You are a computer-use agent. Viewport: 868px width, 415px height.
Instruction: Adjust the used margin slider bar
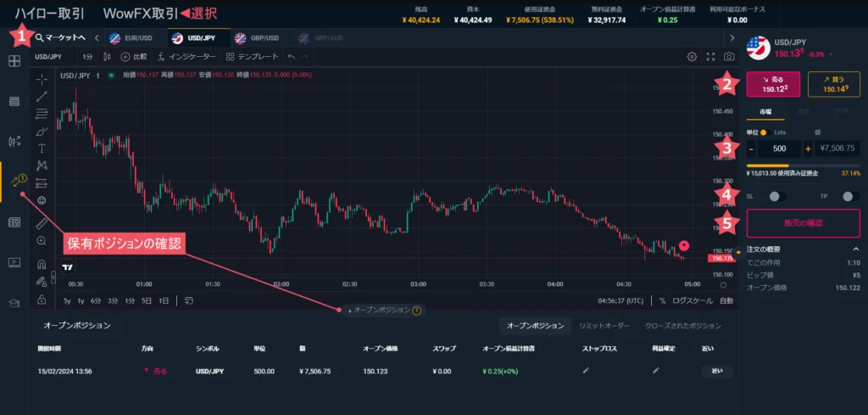point(804,165)
